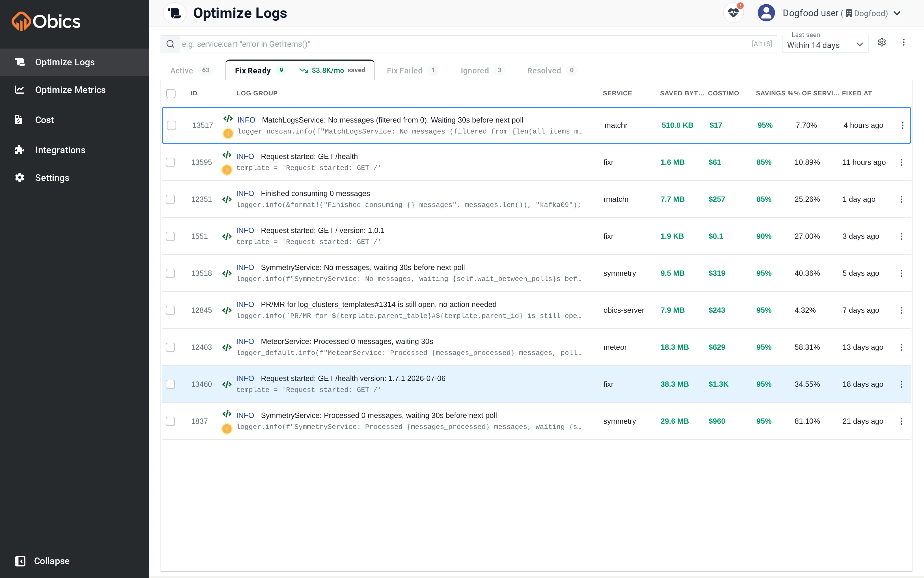Open the row menu for log 12403

(901, 347)
